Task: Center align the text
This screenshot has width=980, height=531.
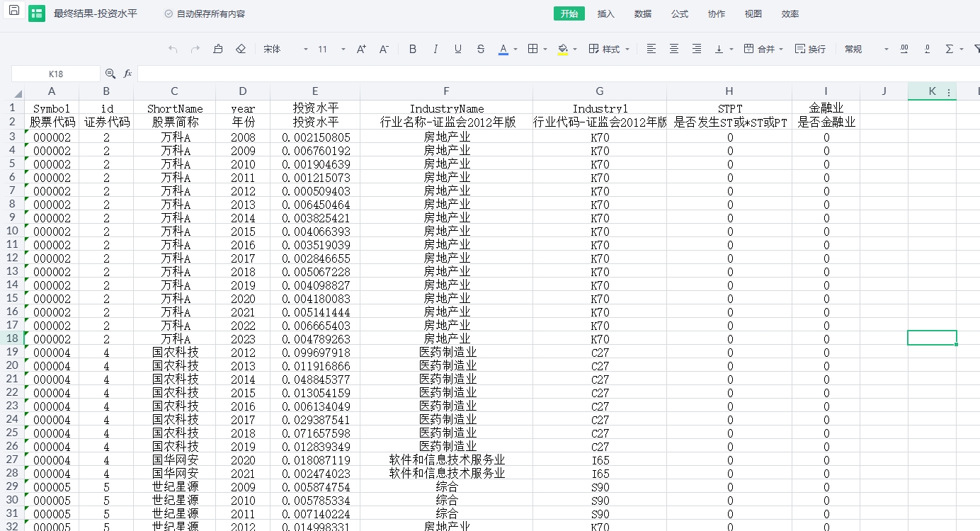Action: [674, 49]
